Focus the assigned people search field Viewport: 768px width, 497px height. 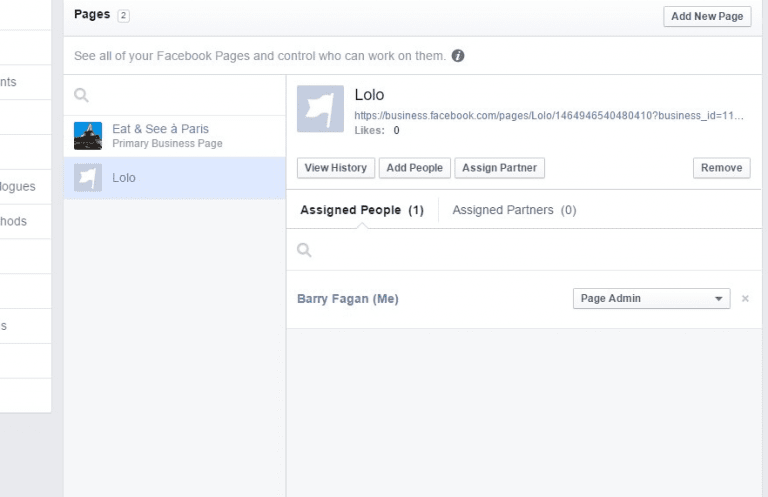[524, 250]
